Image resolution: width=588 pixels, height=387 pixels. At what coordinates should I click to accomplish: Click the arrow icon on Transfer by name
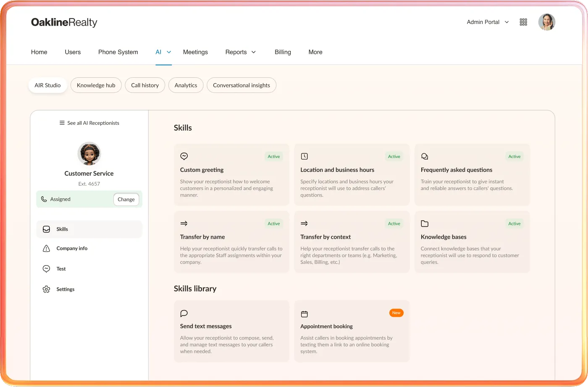click(x=184, y=223)
